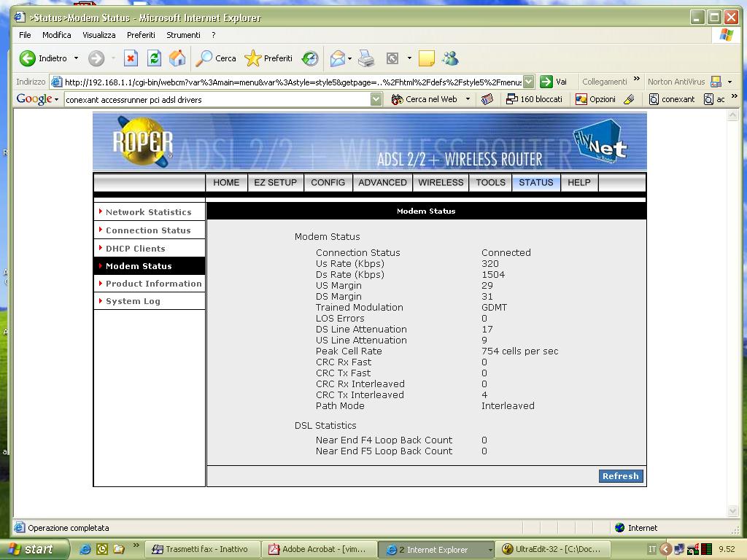Select DHCP Clients in the sidebar

pyautogui.click(x=135, y=249)
